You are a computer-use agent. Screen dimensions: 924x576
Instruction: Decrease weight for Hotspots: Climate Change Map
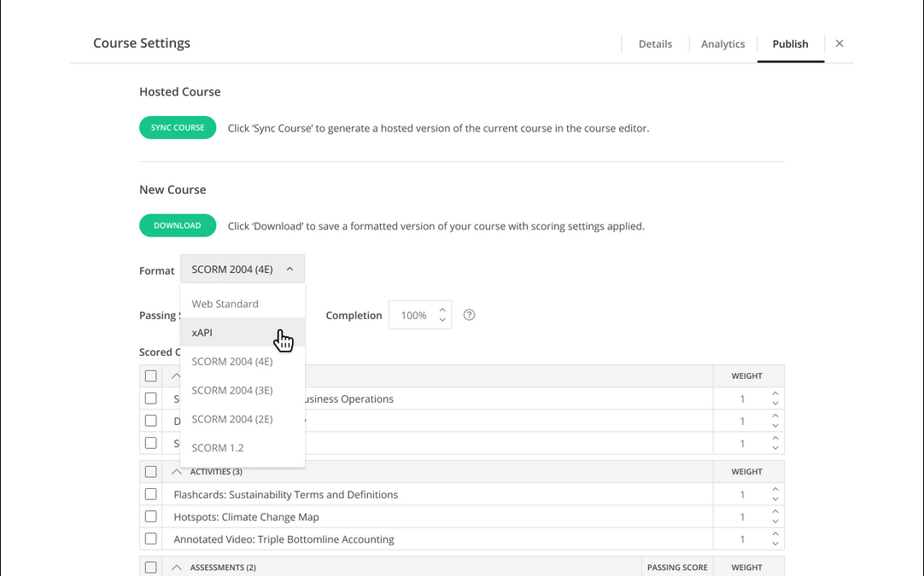[x=775, y=522]
